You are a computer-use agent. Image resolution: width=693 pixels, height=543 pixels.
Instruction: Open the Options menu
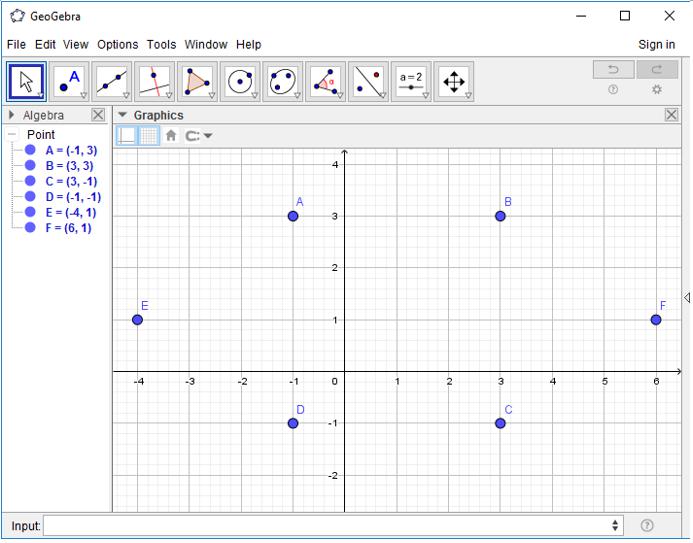(117, 44)
